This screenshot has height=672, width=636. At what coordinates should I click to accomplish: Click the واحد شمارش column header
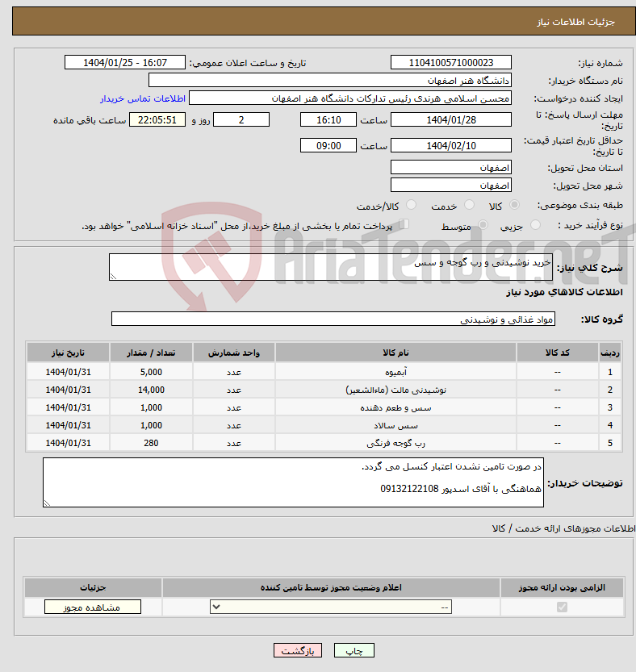[x=234, y=353]
